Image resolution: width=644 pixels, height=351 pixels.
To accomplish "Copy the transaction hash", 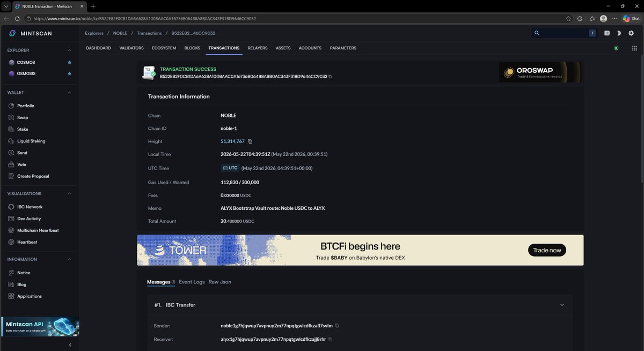I will coord(330,77).
